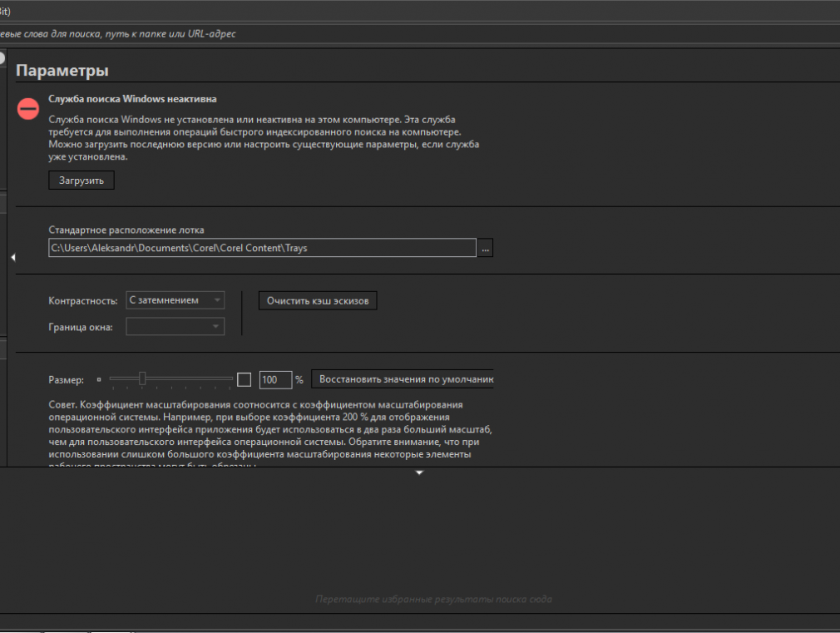Image resolution: width=840 pixels, height=633 pixels.
Task: Click Очистить кэш эскизов button
Action: coord(318,300)
